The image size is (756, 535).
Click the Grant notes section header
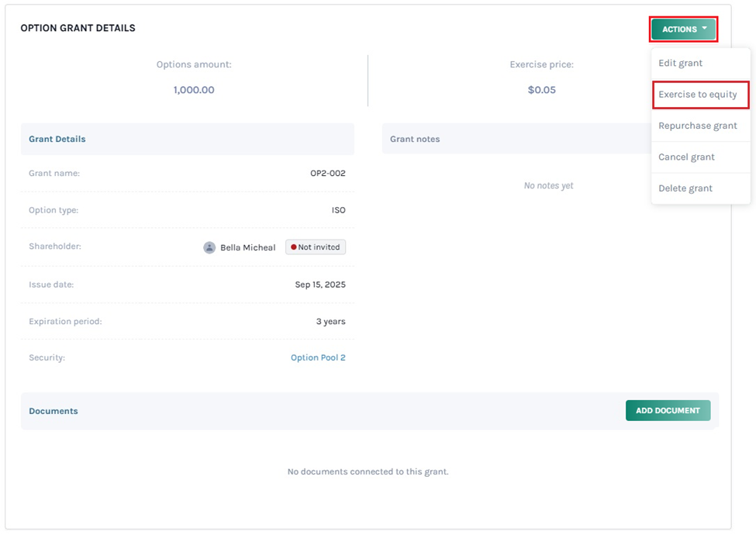point(415,139)
